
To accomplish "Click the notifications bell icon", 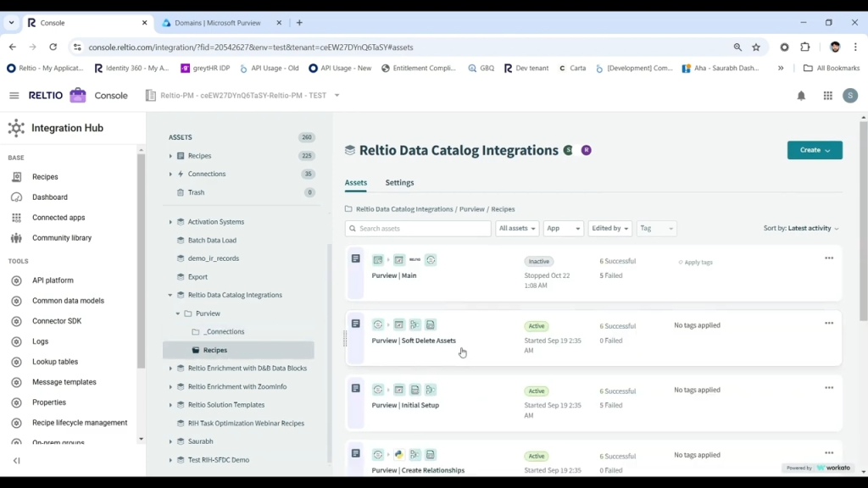I will [801, 96].
